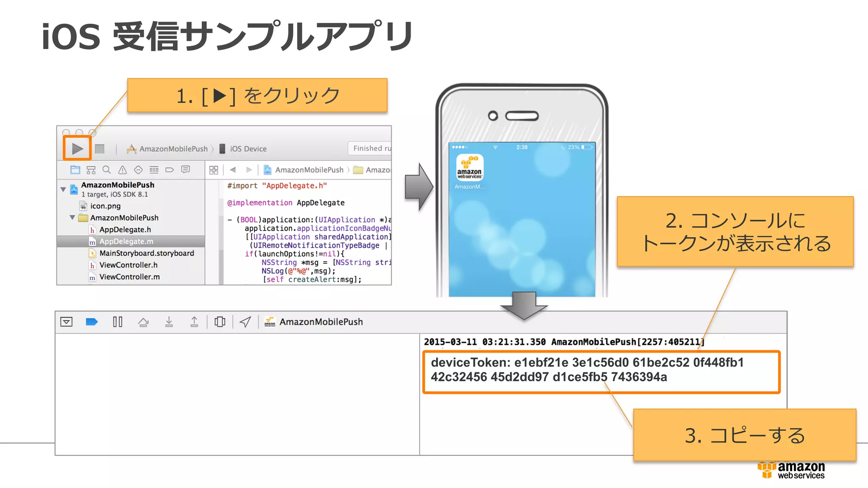Choose the iOS Device destination
Image resolution: width=868 pixels, height=488 pixels.
pos(243,149)
